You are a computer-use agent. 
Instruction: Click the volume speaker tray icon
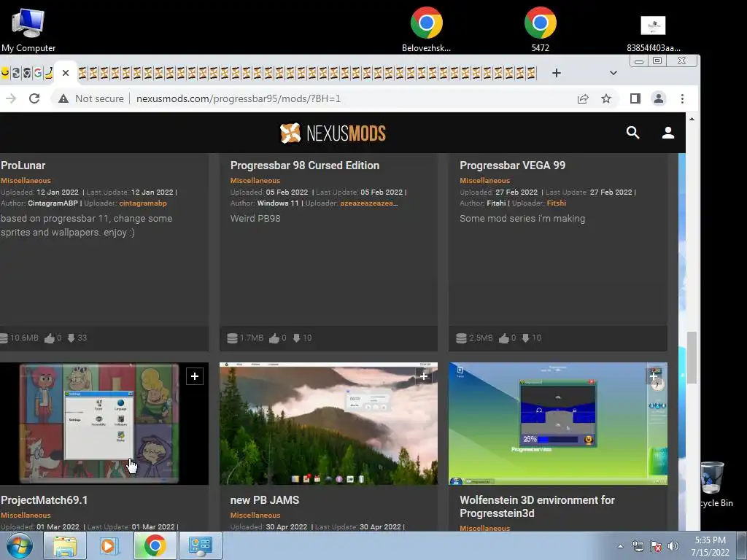point(673,546)
